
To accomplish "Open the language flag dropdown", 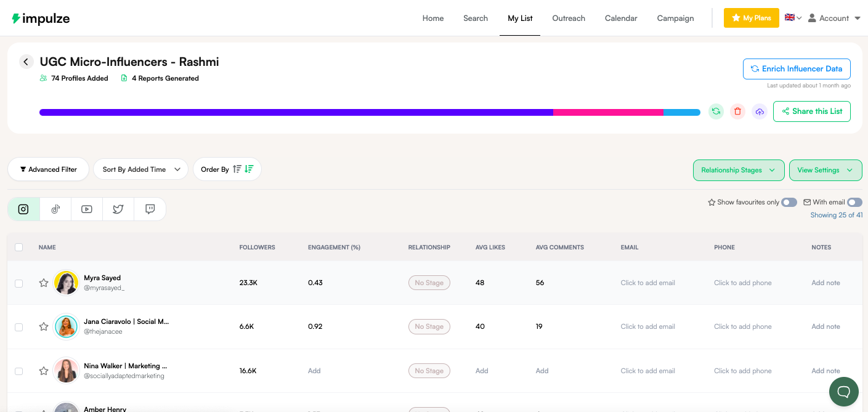I will [793, 18].
